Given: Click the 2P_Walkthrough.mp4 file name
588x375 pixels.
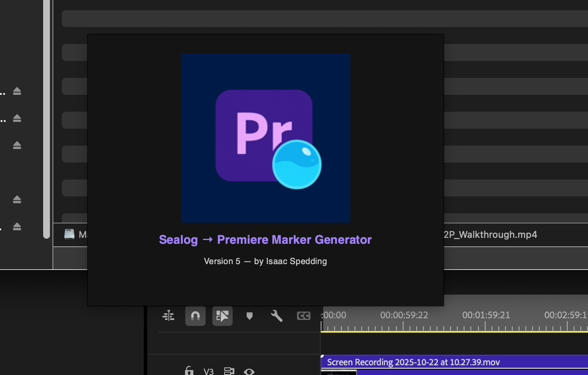Looking at the screenshot, I should pos(491,234).
